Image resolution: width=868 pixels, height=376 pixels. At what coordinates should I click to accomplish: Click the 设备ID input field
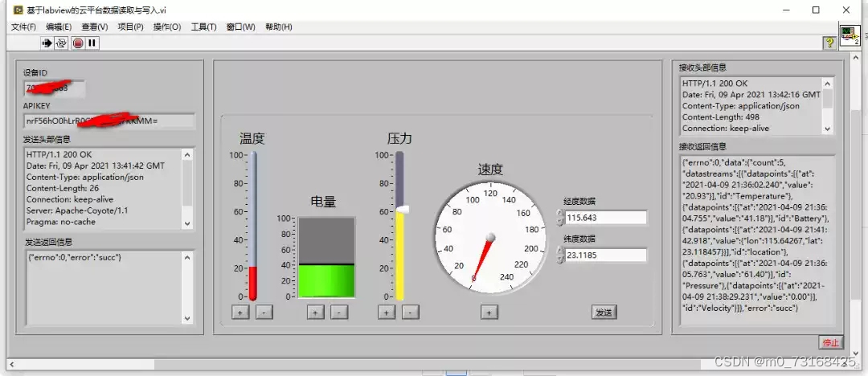pyautogui.click(x=55, y=88)
